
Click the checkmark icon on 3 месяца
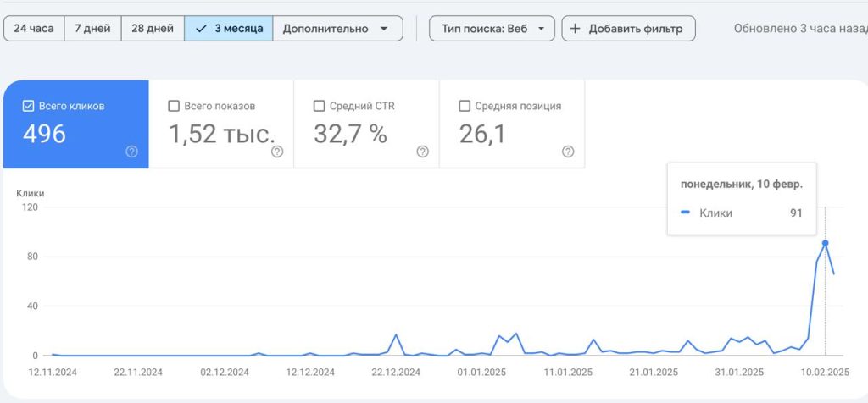[201, 29]
